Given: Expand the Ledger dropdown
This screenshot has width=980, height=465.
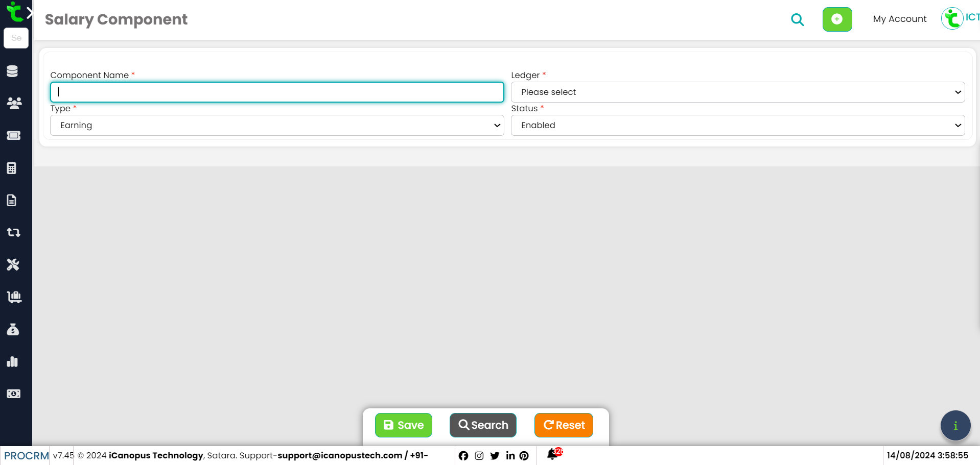Looking at the screenshot, I should click(737, 92).
